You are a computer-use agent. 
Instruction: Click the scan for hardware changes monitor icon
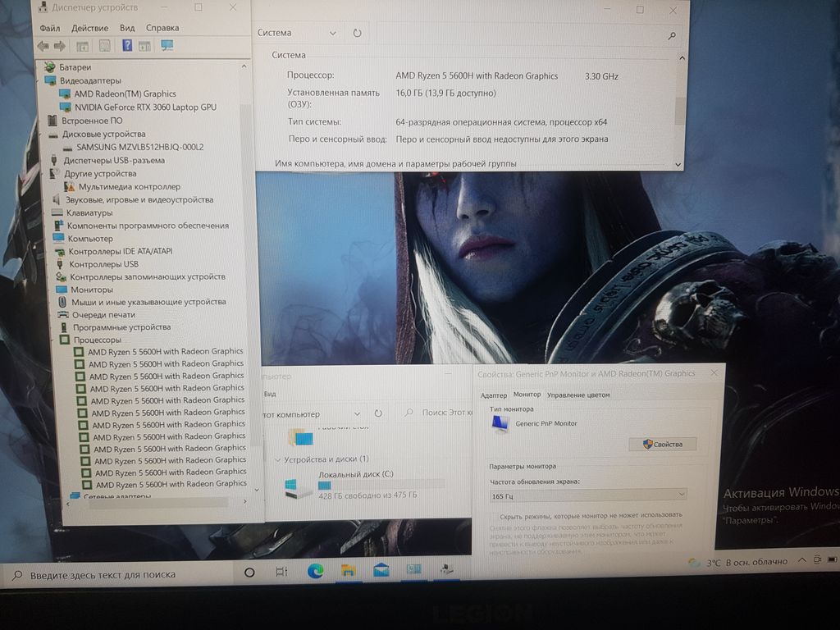point(167,46)
